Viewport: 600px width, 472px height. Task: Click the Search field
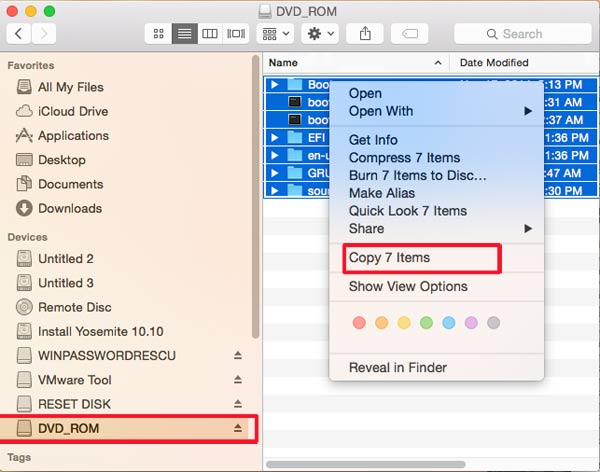522,34
